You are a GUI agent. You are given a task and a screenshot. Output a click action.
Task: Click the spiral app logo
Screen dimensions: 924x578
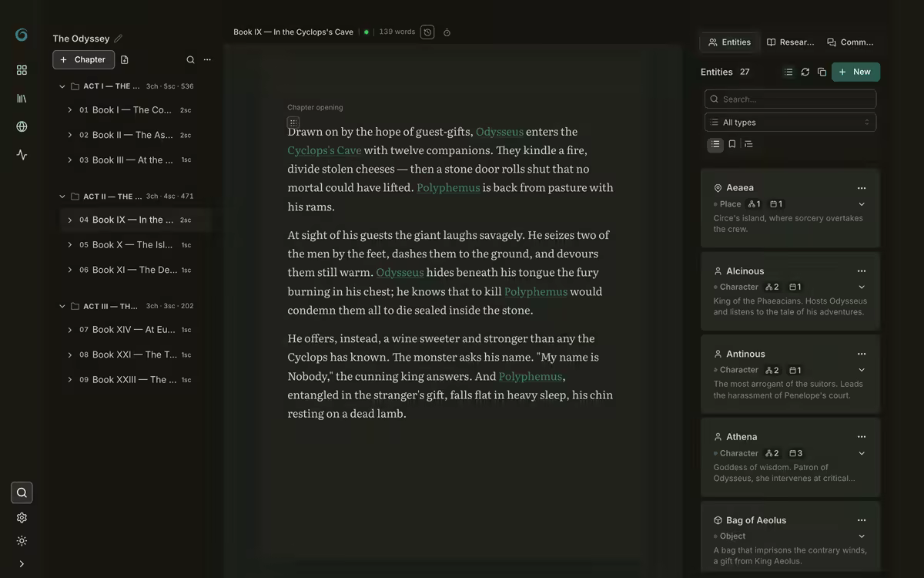point(22,35)
